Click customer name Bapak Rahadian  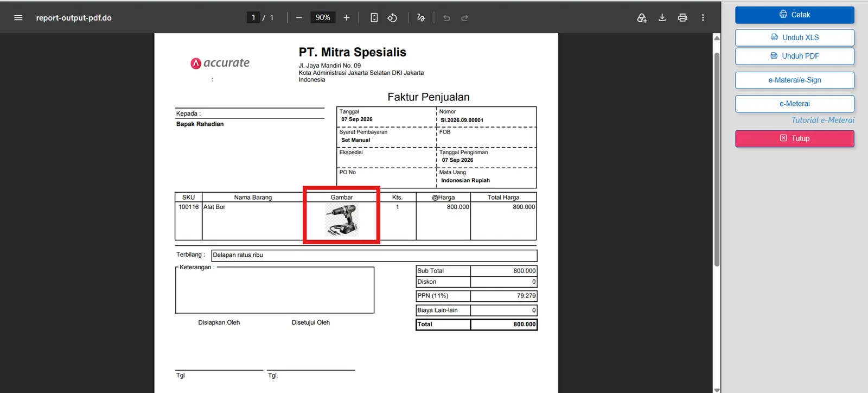[x=200, y=124]
